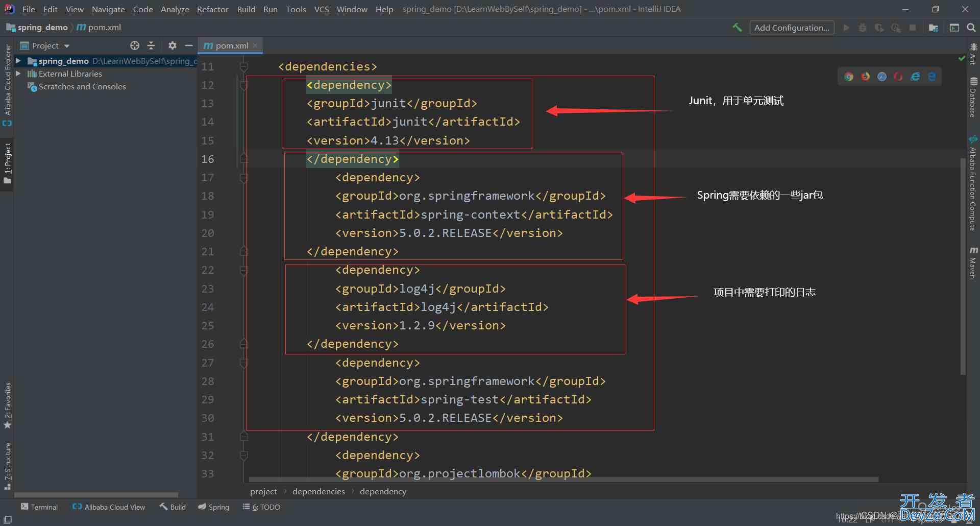Close the pom.xml editor tab
This screenshot has width=980, height=526.
coord(255,45)
